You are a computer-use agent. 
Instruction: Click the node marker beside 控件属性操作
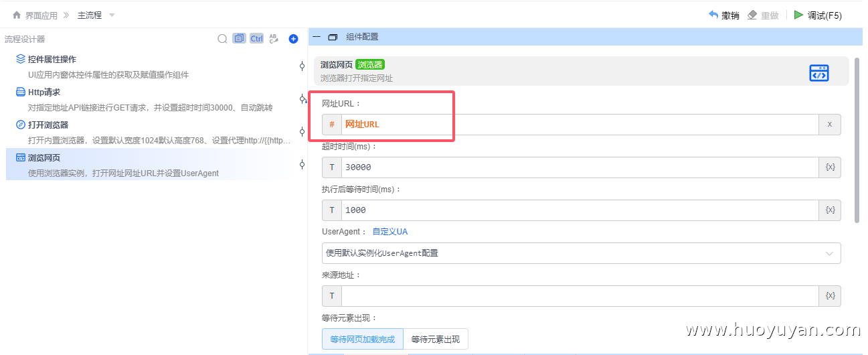pos(302,66)
